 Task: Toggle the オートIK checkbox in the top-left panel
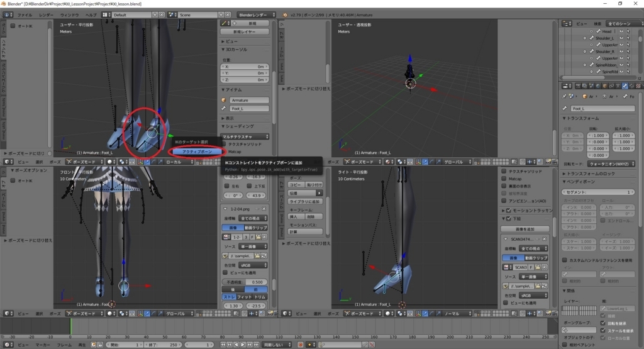tap(13, 26)
